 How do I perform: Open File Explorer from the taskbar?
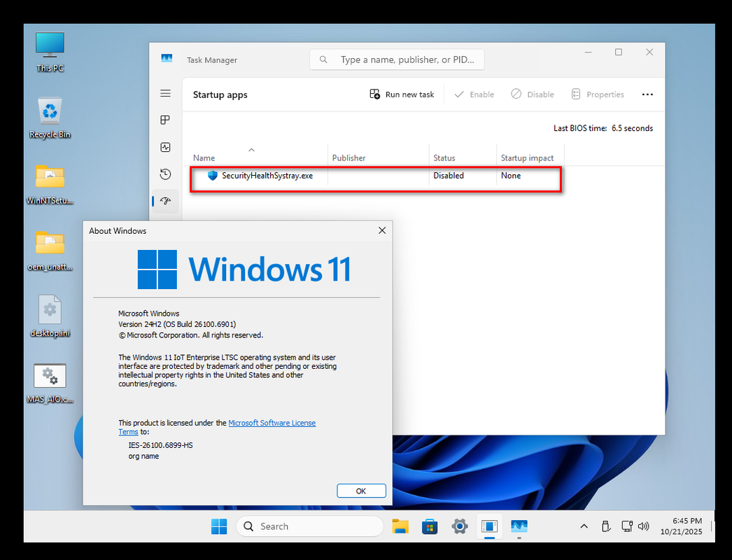400,526
